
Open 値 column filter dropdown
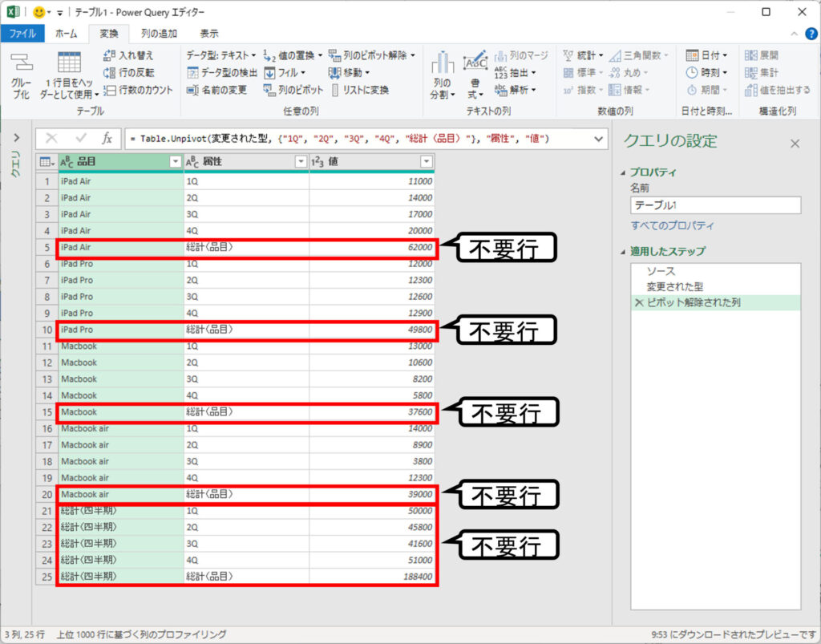click(427, 162)
